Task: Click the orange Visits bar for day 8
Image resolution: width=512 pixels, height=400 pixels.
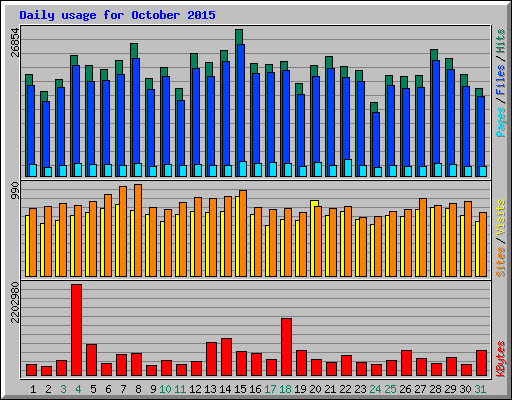Action: [x=138, y=230]
